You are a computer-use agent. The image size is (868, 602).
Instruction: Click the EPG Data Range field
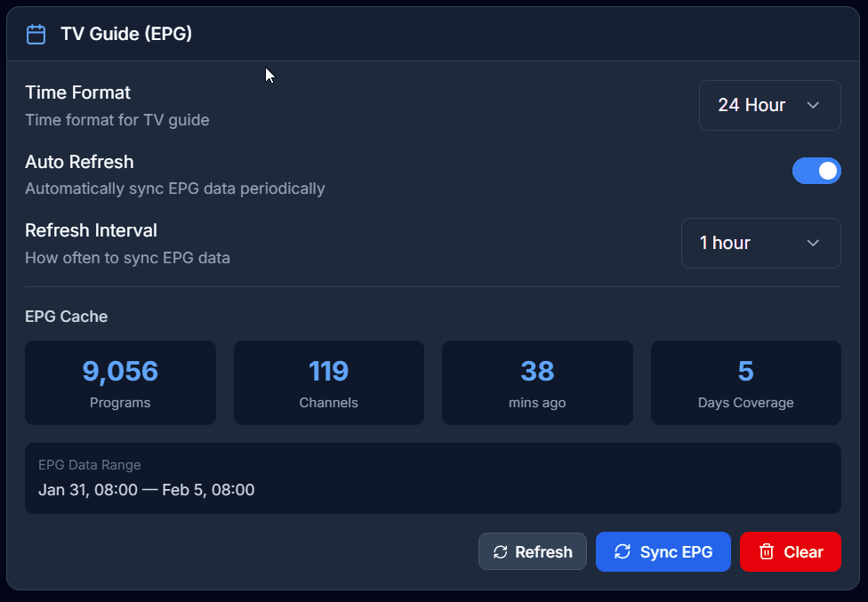434,478
